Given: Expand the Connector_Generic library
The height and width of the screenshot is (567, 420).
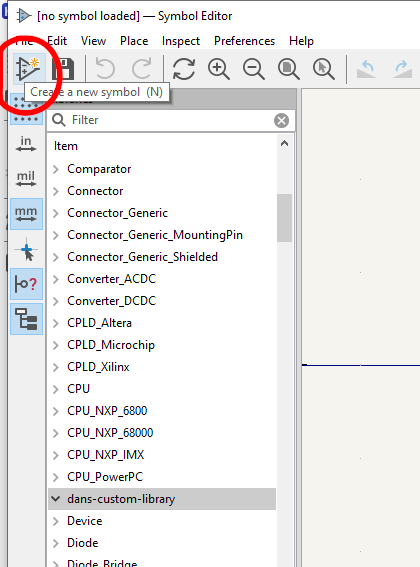Looking at the screenshot, I should 56,213.
